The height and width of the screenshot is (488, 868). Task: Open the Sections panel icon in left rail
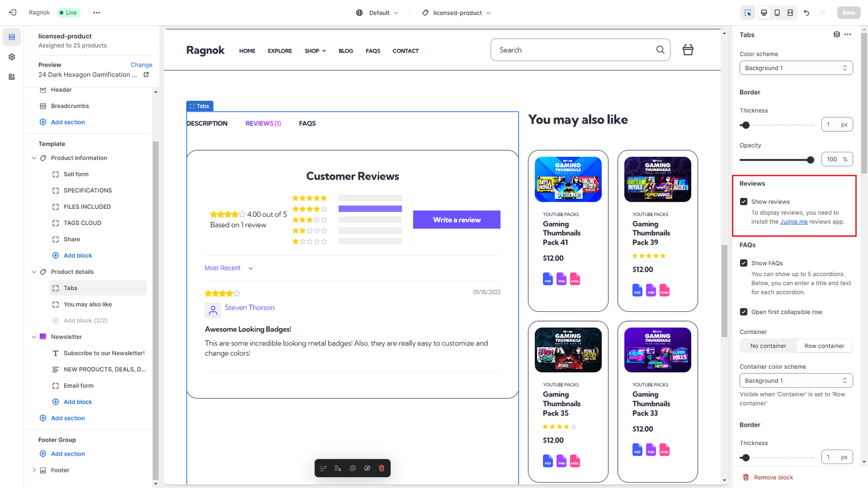coord(12,37)
